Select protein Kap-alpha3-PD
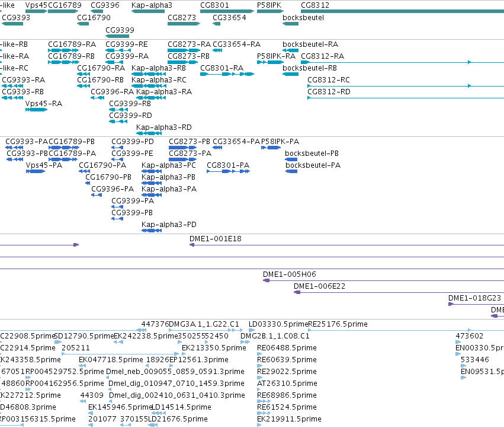The image size is (504, 428). tap(152, 231)
